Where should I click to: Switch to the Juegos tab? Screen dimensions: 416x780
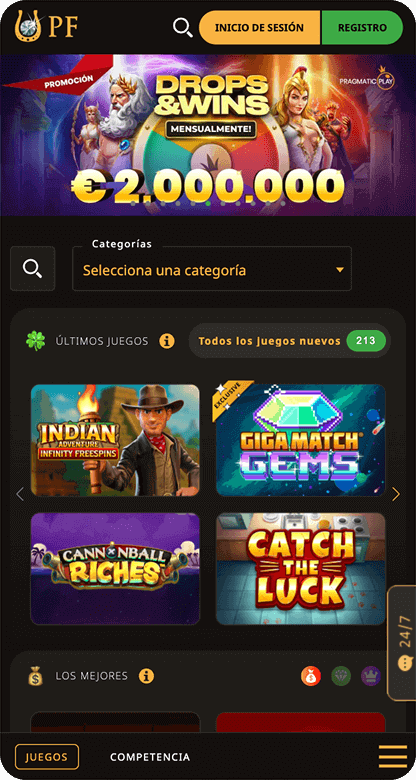47,757
